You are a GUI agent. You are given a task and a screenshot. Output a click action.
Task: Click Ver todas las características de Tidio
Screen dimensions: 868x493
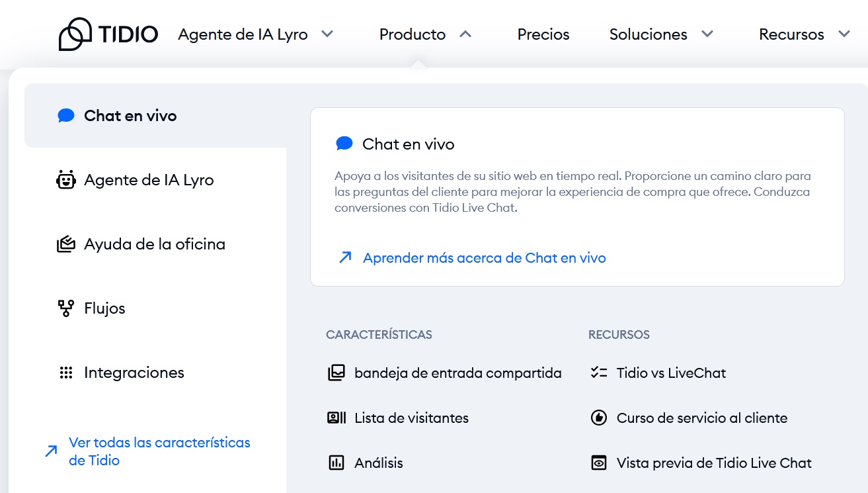click(x=159, y=451)
